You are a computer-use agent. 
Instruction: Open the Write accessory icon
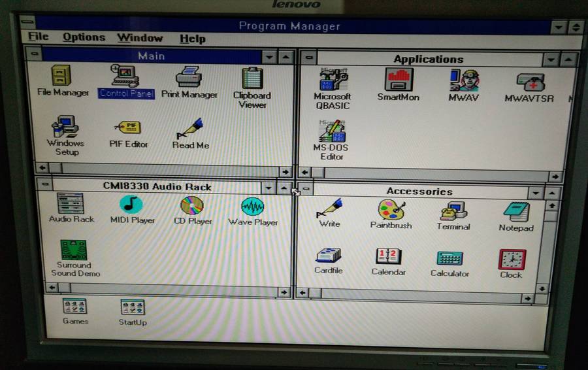[329, 213]
